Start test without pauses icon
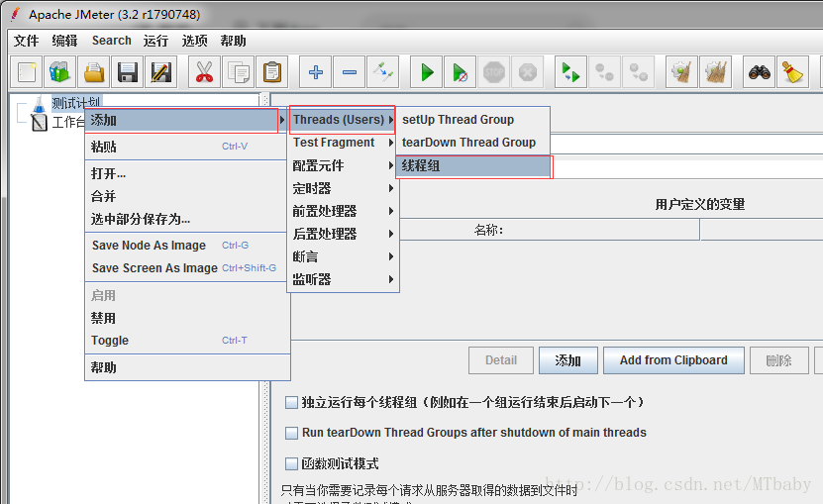Image resolution: width=823 pixels, height=504 pixels. tap(461, 72)
